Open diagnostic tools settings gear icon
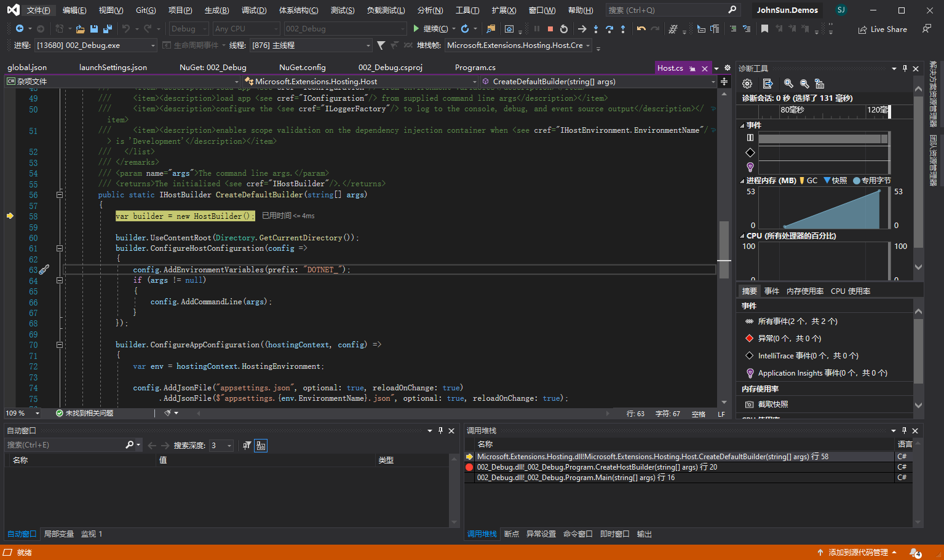Viewport: 944px width, 560px height. coord(747,84)
